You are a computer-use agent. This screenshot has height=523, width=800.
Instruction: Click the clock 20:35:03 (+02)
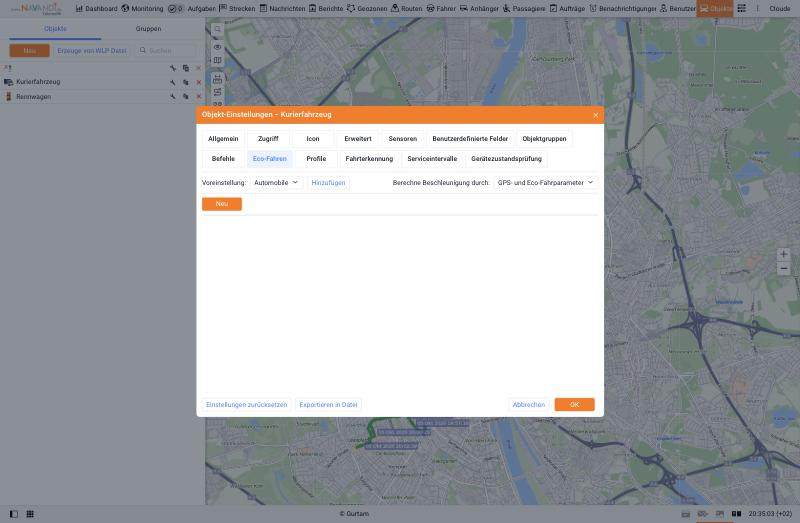pos(770,514)
